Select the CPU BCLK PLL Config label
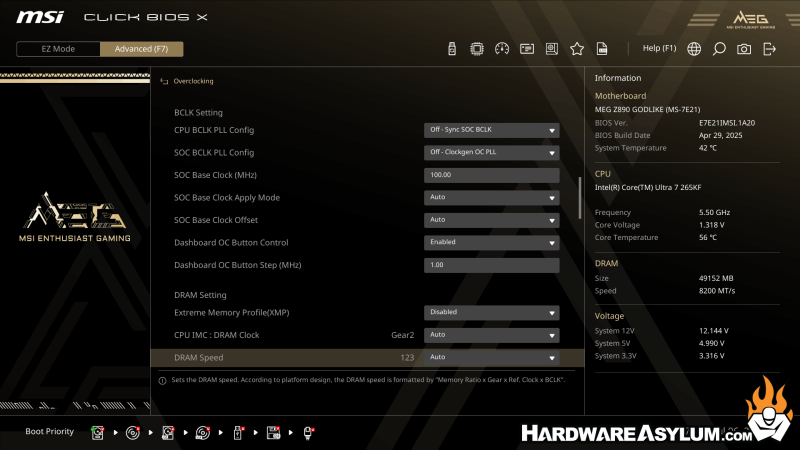 pos(214,130)
